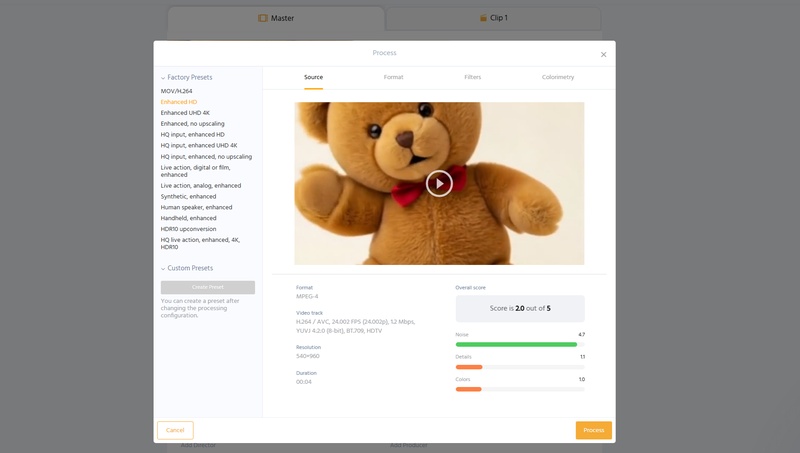Choose the MOV/H.264 preset
This screenshot has height=453, width=800.
(176, 91)
